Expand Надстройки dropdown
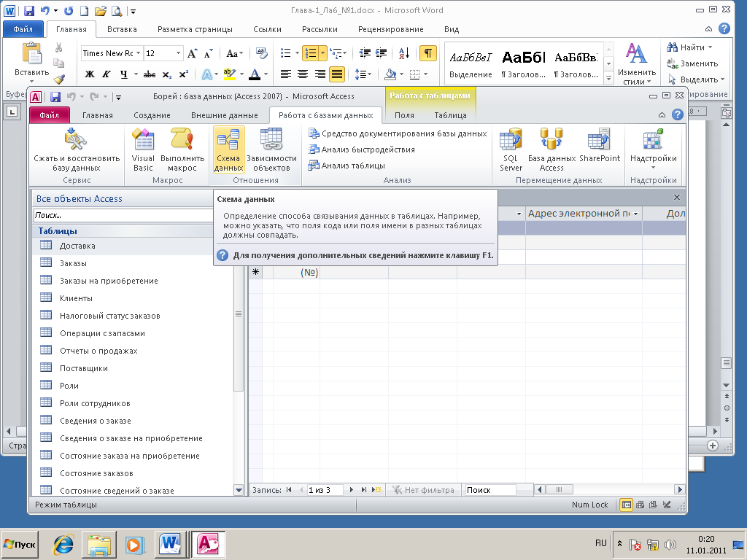The height and width of the screenshot is (560, 747). coord(653,168)
